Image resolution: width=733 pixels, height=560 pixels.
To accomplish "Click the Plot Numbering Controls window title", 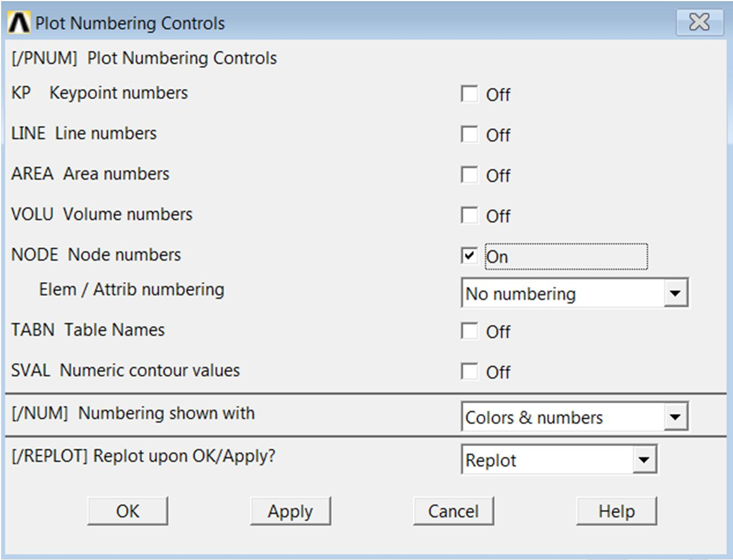I will (x=130, y=23).
